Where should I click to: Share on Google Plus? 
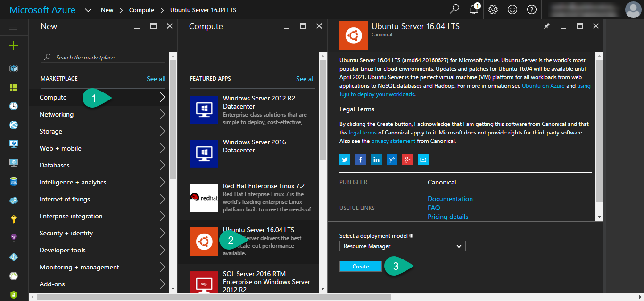point(407,160)
